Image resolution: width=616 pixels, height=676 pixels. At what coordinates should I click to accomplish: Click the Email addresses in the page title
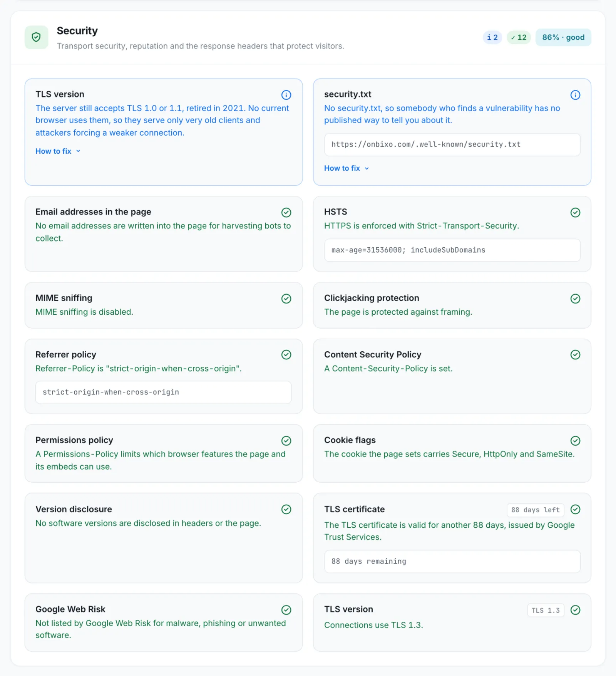point(93,212)
